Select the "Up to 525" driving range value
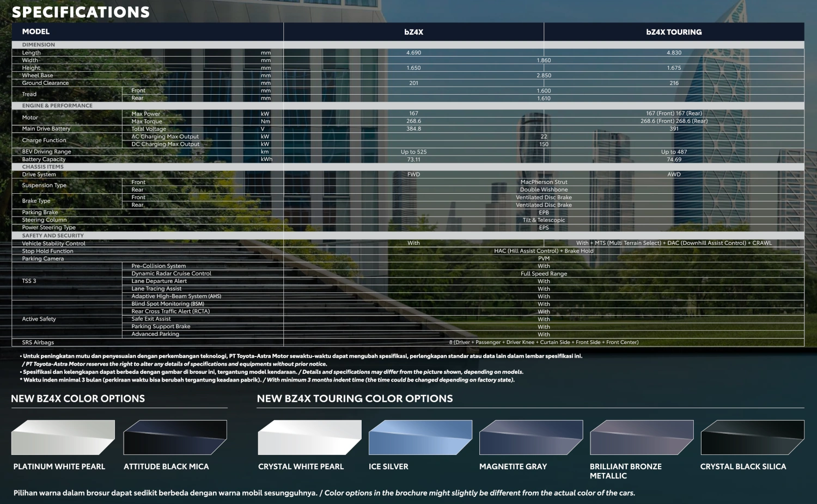The height and width of the screenshot is (504, 817). pyautogui.click(x=414, y=152)
